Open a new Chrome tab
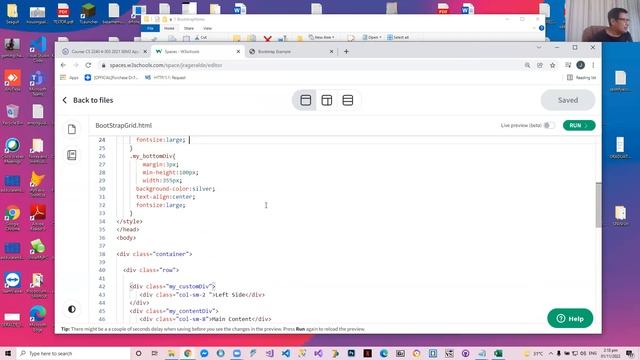 pos(346,51)
